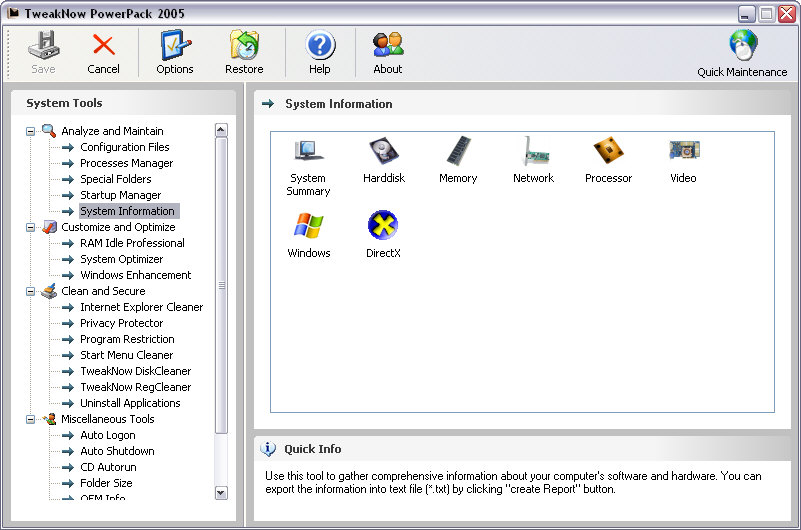Select System Information tree entry

127,211
